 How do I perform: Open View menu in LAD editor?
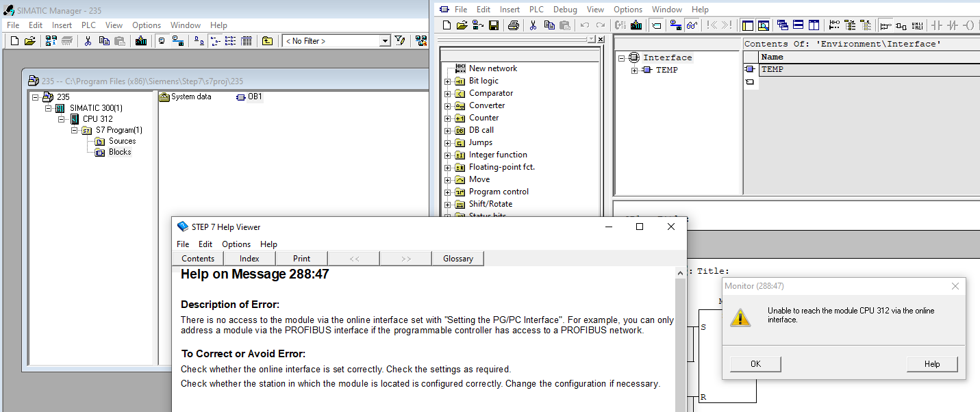(x=595, y=10)
